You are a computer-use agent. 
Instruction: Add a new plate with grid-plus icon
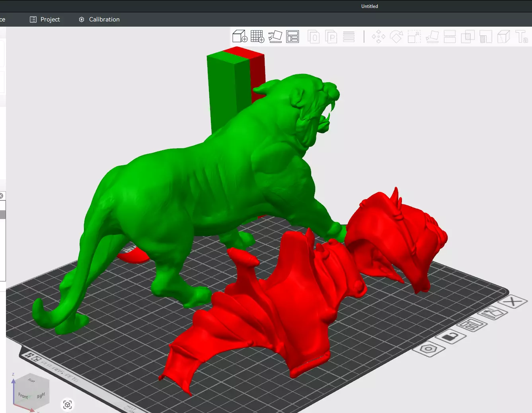pos(257,37)
